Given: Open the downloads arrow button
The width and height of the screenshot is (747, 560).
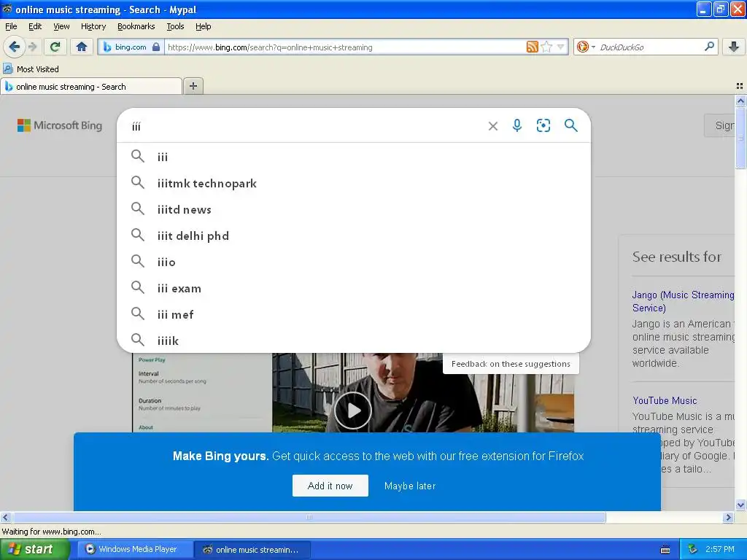Looking at the screenshot, I should (734, 47).
